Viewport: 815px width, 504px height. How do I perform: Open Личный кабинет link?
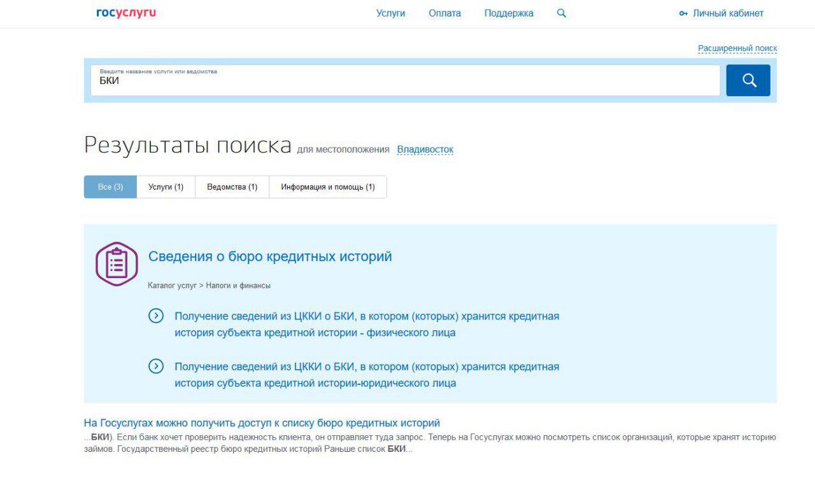coord(728,13)
